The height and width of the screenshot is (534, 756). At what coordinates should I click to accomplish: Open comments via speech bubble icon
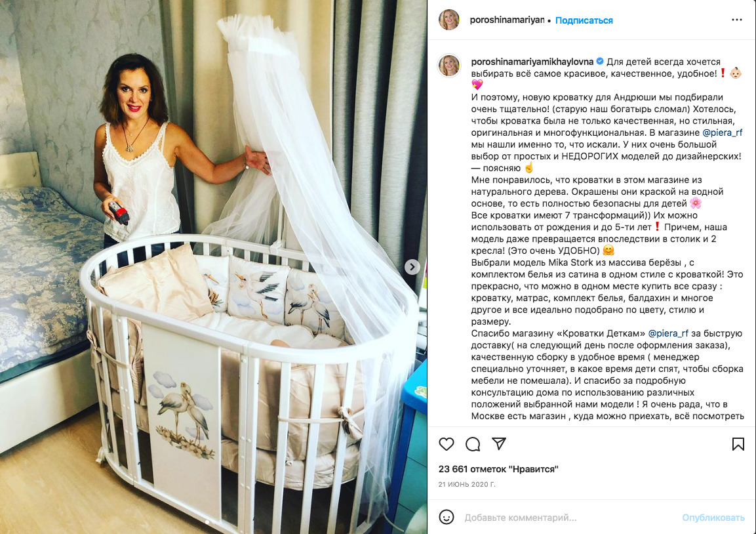click(x=473, y=443)
